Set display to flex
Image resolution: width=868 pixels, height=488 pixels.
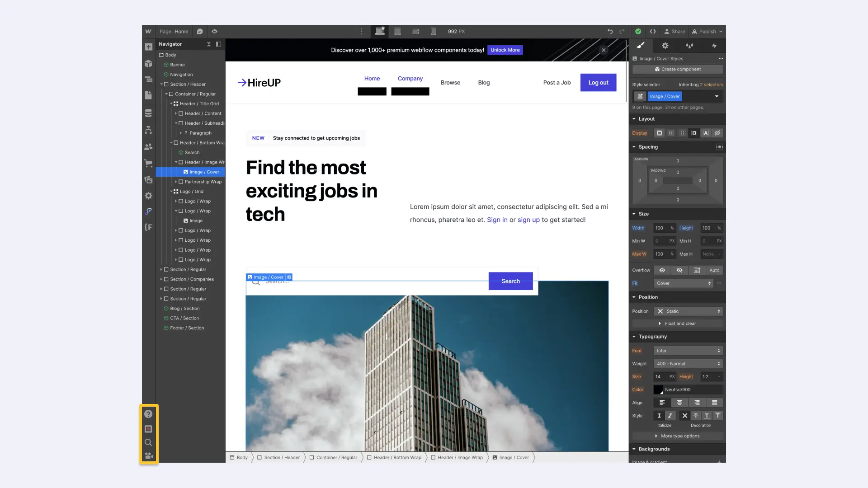coord(671,133)
